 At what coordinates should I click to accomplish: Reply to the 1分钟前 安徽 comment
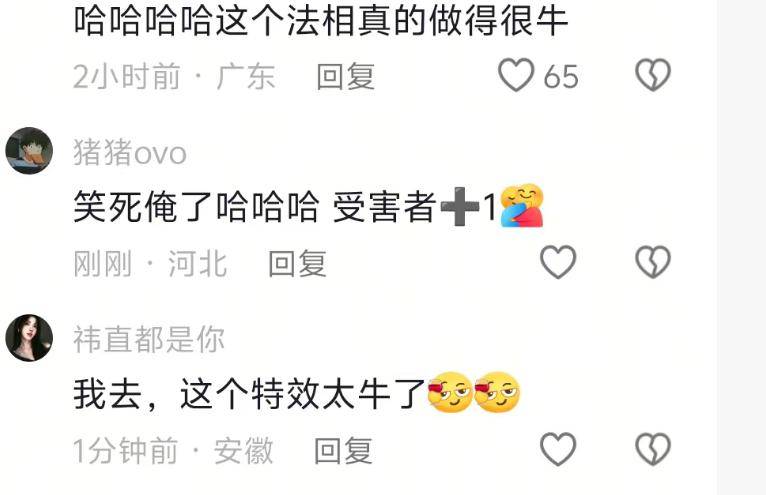343,451
